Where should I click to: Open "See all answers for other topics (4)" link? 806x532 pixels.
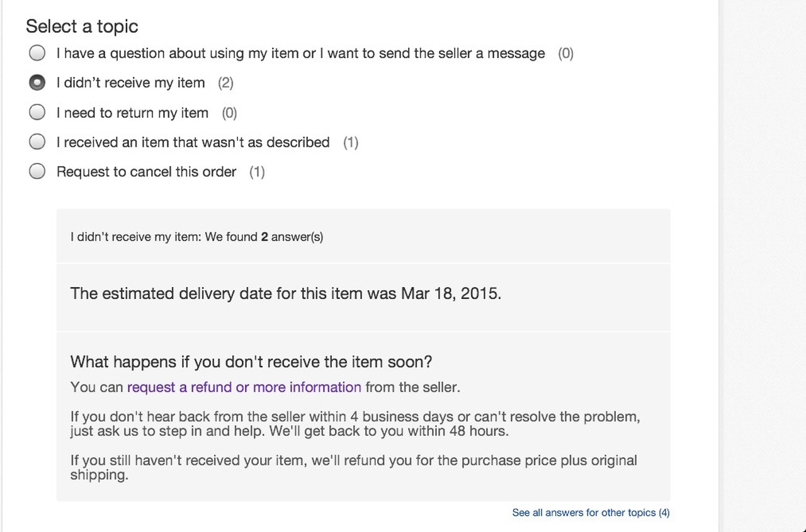click(x=591, y=512)
